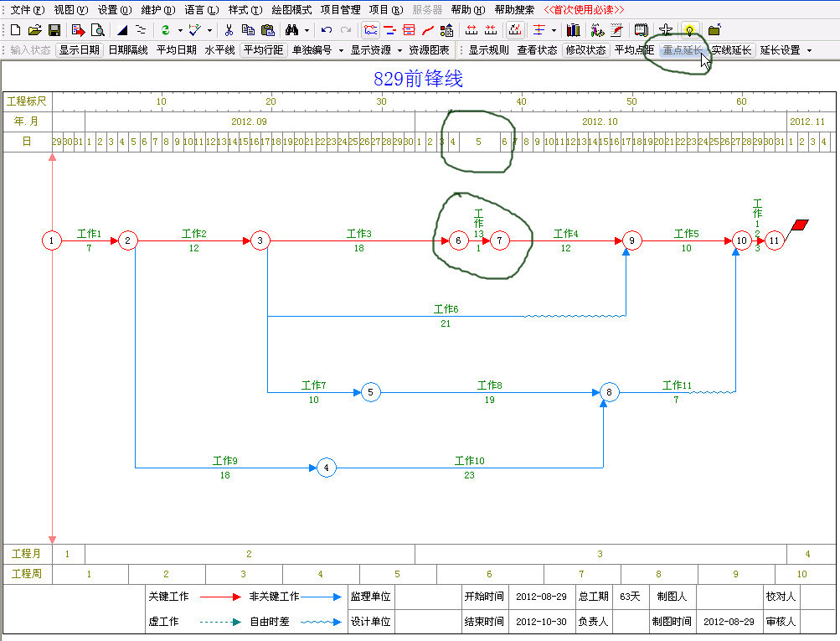Select node 3 in the network diagram

click(260, 240)
